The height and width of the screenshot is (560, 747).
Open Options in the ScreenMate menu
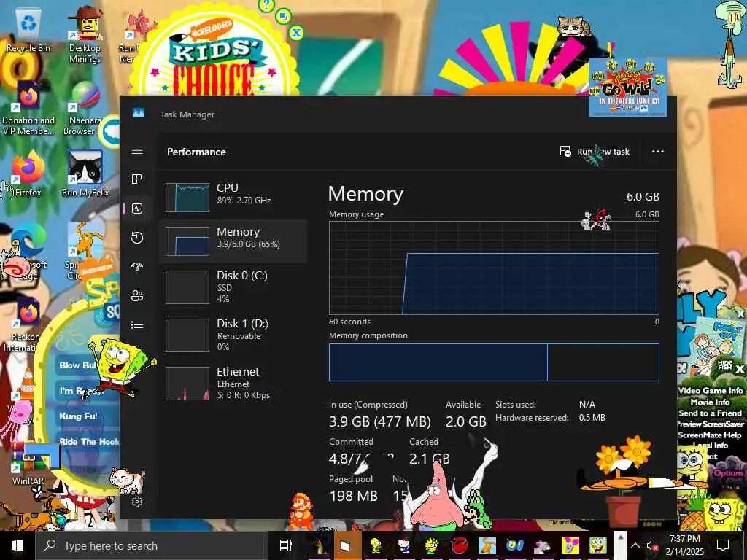point(728,472)
